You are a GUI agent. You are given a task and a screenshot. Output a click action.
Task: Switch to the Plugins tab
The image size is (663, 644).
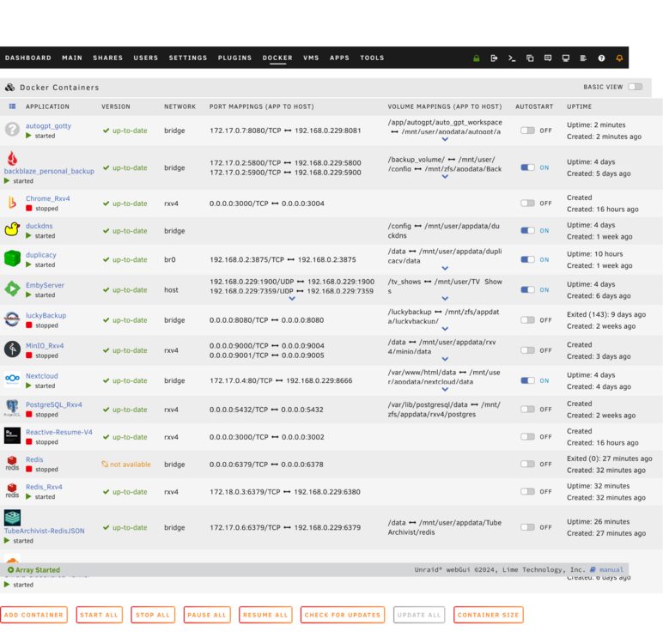tap(234, 58)
